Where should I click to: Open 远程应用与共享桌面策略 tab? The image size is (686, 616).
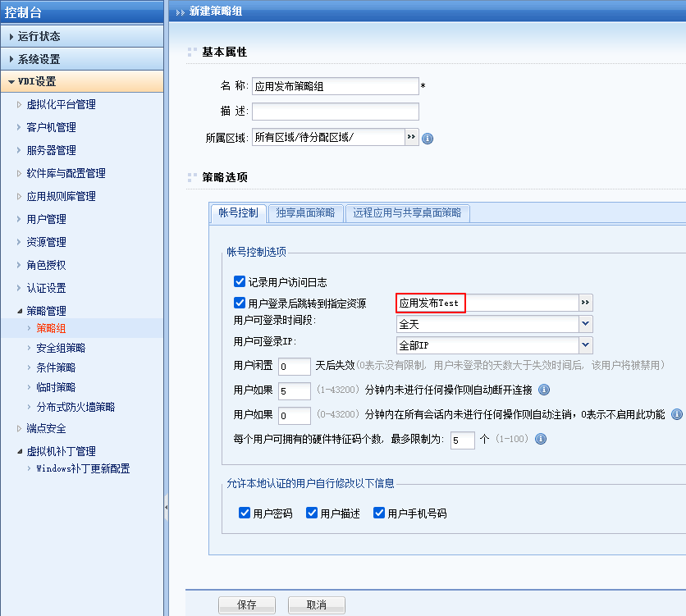point(407,213)
